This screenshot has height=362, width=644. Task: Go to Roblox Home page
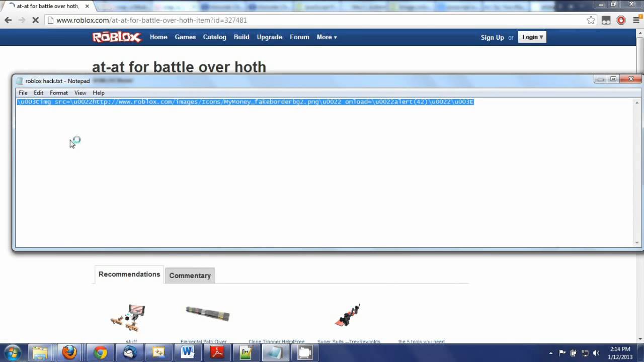pyautogui.click(x=158, y=37)
